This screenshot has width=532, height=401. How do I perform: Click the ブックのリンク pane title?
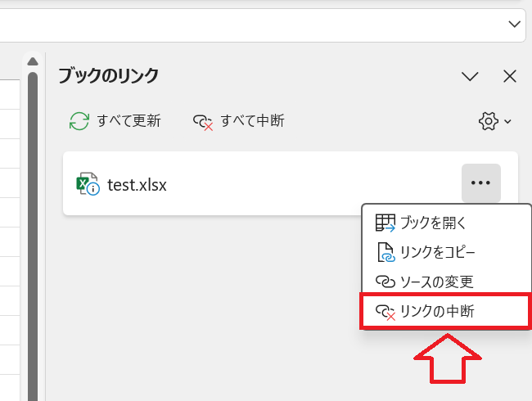tap(108, 75)
